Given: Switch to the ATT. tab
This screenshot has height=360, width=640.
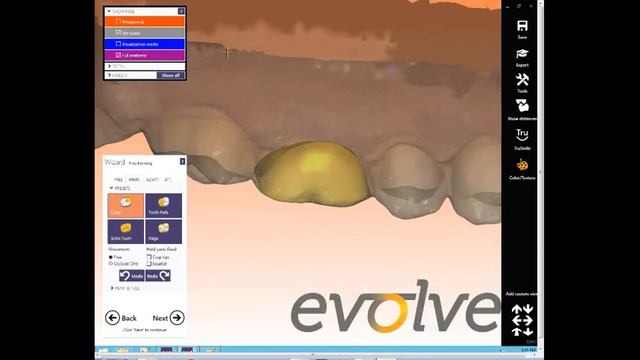Looking at the screenshot, I should (x=168, y=180).
